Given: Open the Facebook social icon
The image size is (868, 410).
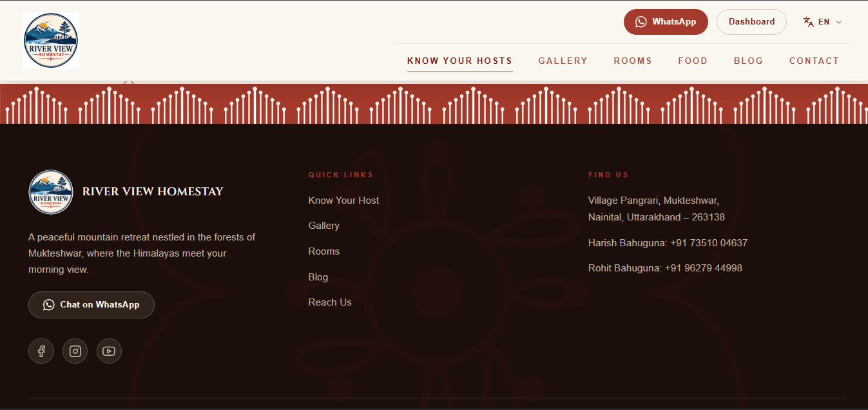Looking at the screenshot, I should click(x=41, y=351).
